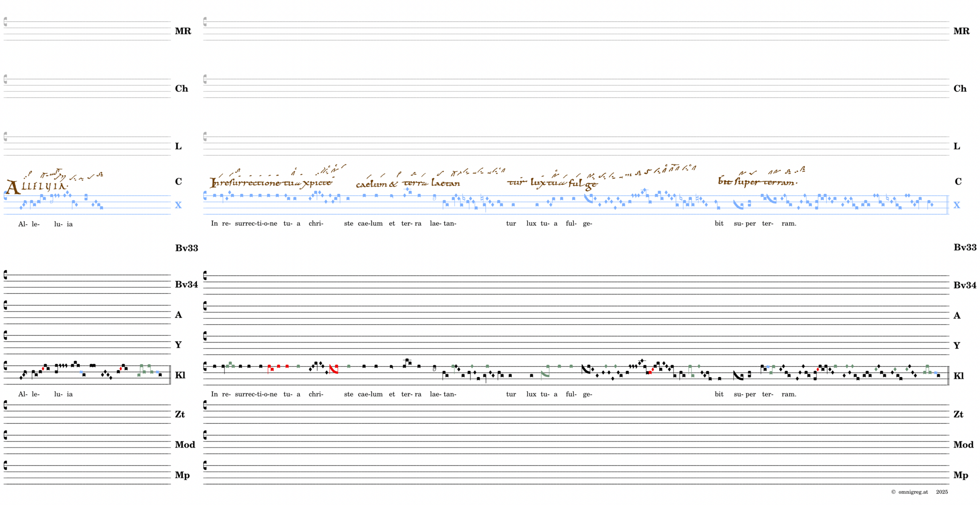Click the grey C clef of the MR verse staff
Screen dimensions: 980x505
(205, 22)
